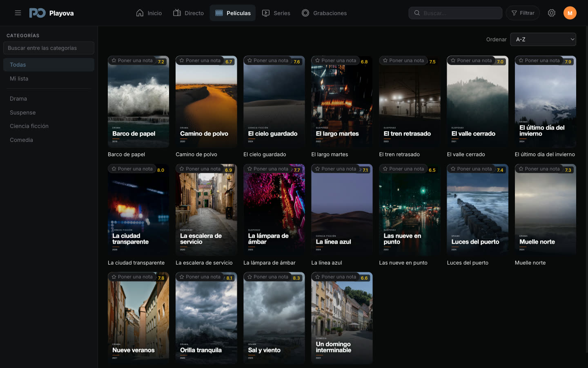Image resolution: width=588 pixels, height=368 pixels.
Task: Toggle Poner una nota on Muelle norte
Action: (x=539, y=169)
